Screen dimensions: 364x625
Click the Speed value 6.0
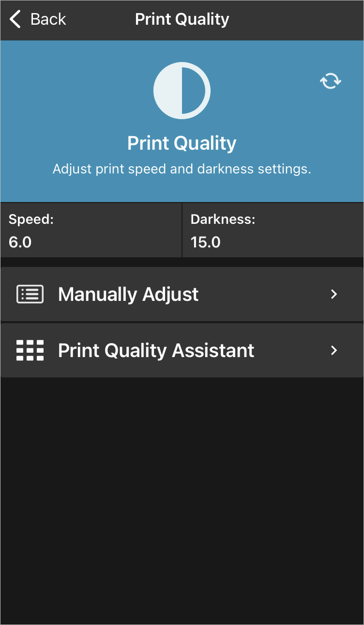coord(20,242)
